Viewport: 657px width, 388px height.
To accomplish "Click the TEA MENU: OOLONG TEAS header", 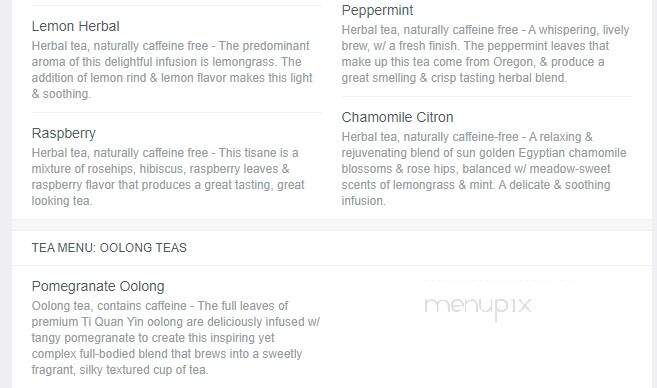I will click(x=109, y=248).
